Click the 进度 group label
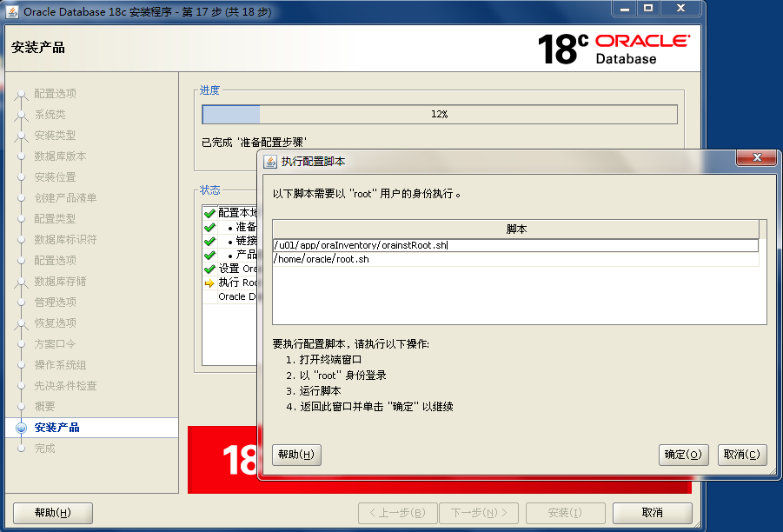This screenshot has height=532, width=783. [209, 90]
